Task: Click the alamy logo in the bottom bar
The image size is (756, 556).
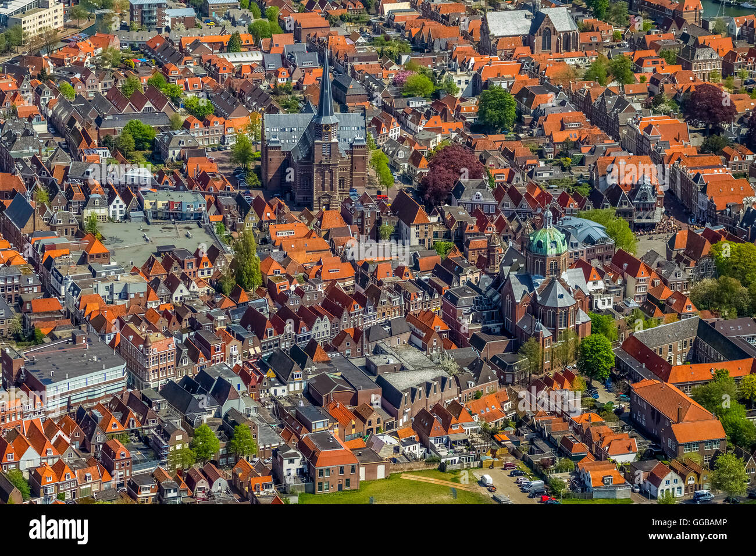Action: point(58,530)
